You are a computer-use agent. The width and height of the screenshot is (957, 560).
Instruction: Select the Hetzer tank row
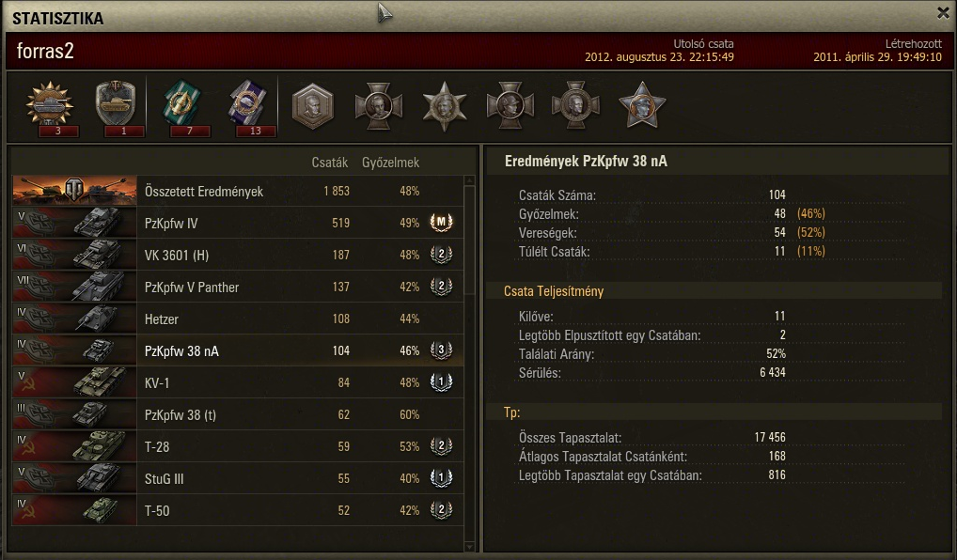pos(238,319)
